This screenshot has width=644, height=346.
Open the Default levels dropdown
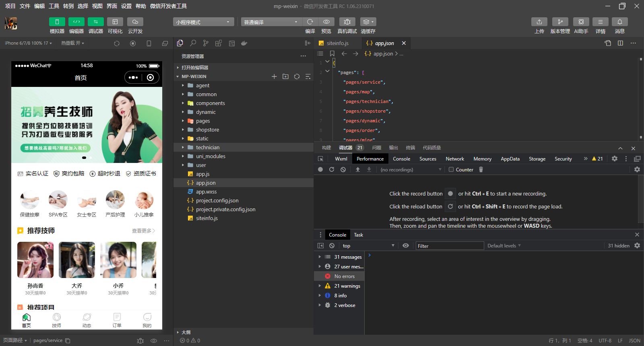tap(504, 246)
